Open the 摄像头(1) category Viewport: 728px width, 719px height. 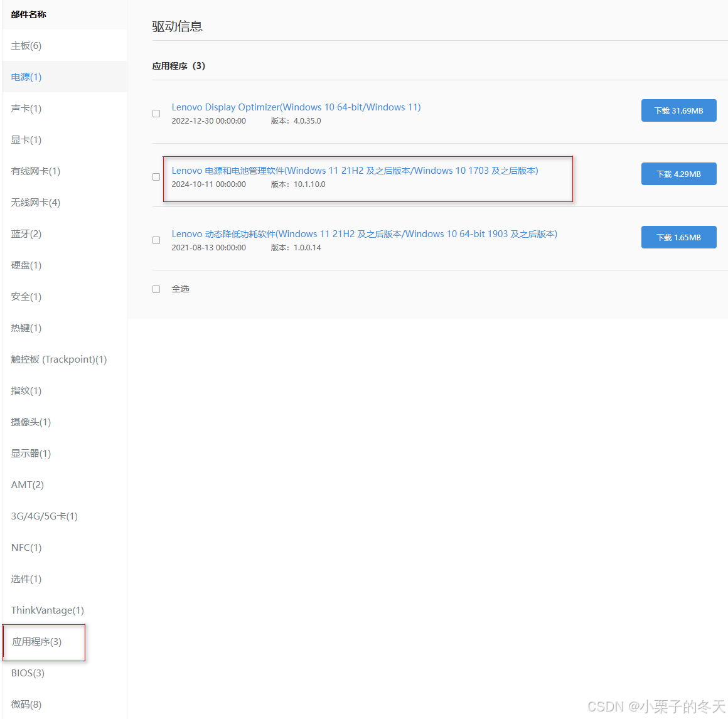pos(31,422)
